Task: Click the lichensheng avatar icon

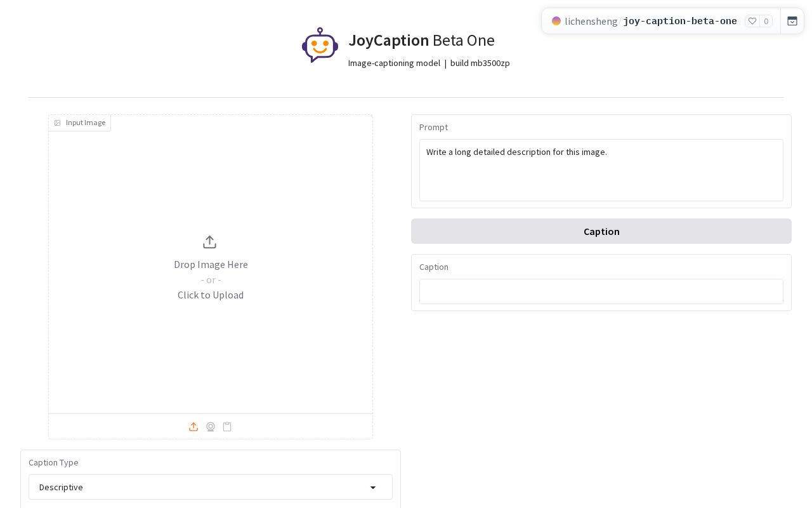Action: (x=556, y=21)
